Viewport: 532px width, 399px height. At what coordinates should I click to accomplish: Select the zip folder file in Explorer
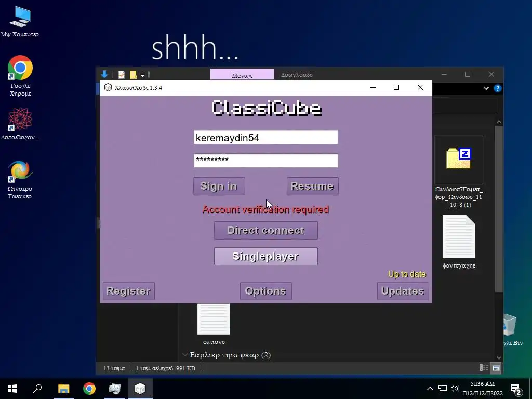459,171
